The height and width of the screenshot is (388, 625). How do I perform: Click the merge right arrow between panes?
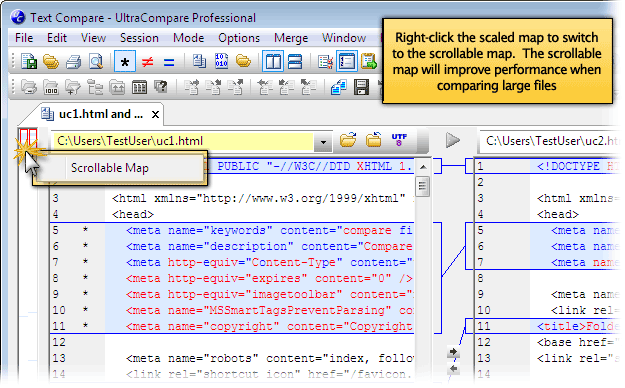(x=453, y=352)
